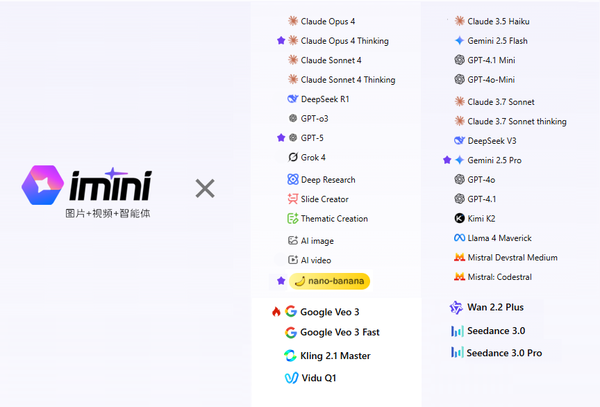The width and height of the screenshot is (600, 407).
Task: Select GPT-5 from the model list
Action: (314, 138)
